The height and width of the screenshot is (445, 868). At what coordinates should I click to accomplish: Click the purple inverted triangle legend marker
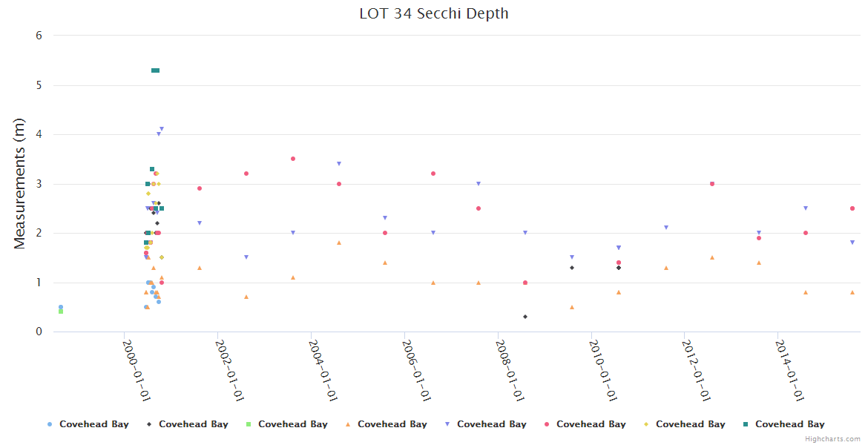[447, 424]
